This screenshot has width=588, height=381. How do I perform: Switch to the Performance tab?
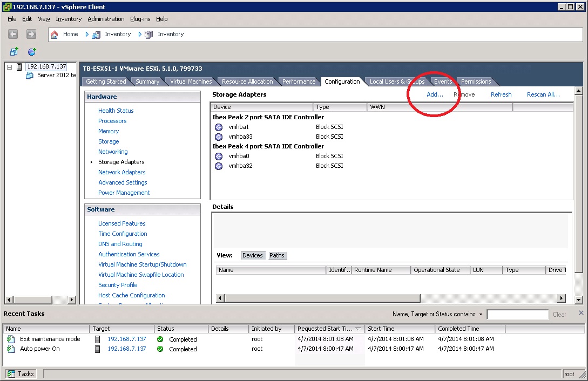click(299, 81)
